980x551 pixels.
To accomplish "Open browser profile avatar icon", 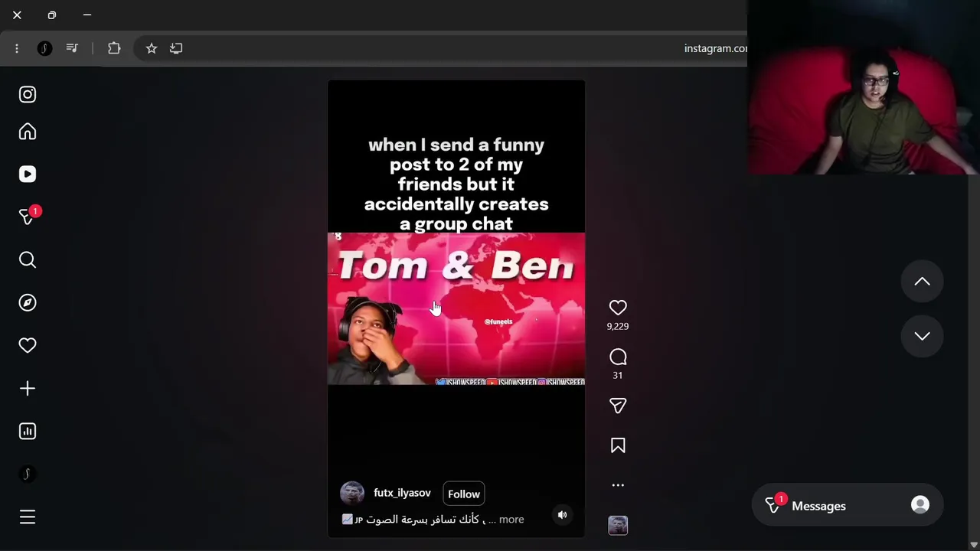I will coord(44,48).
